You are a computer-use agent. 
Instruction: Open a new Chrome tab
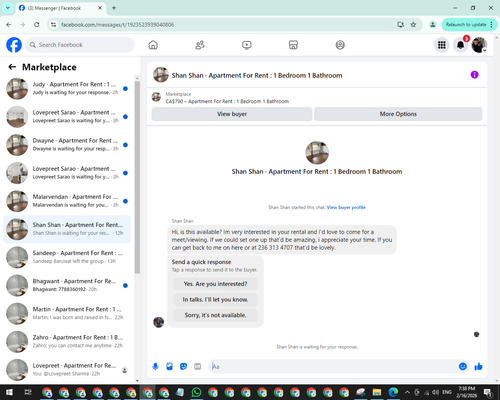(114, 8)
